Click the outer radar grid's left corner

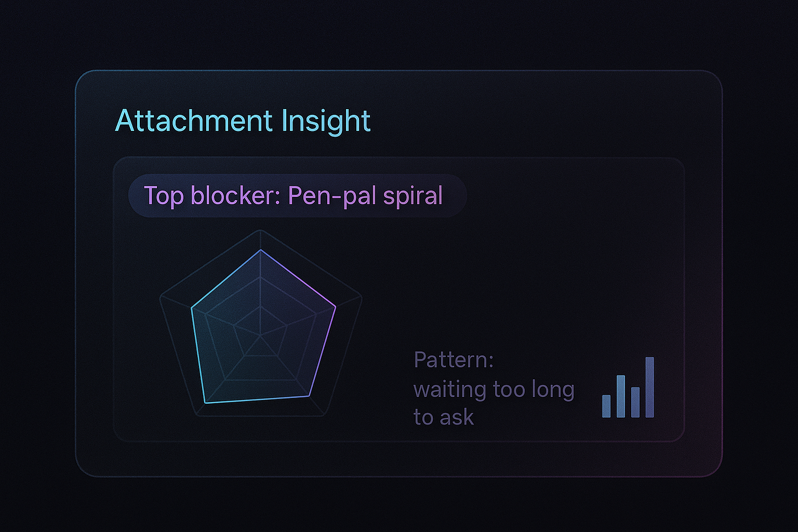(x=160, y=298)
